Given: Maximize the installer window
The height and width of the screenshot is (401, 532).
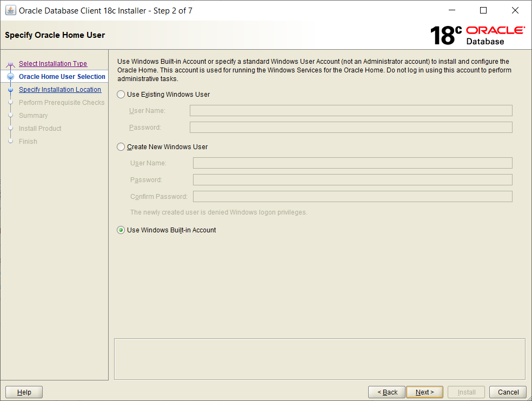Looking at the screenshot, I should [483, 10].
